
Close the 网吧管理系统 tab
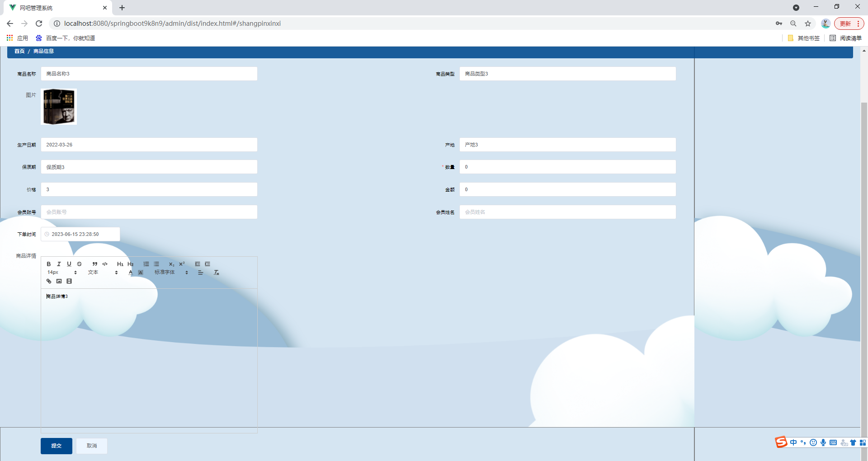105,8
